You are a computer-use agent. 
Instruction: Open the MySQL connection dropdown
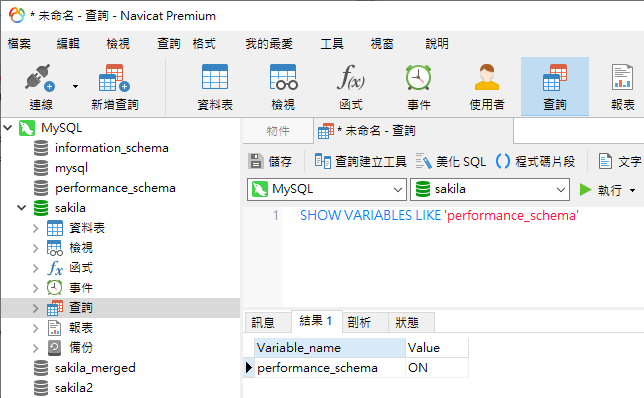coord(327,189)
